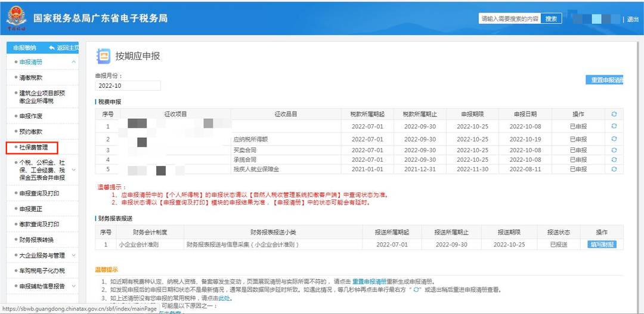Screen dimensions: 644x314
Task: Click refresh icon in table header
Action: (614, 114)
